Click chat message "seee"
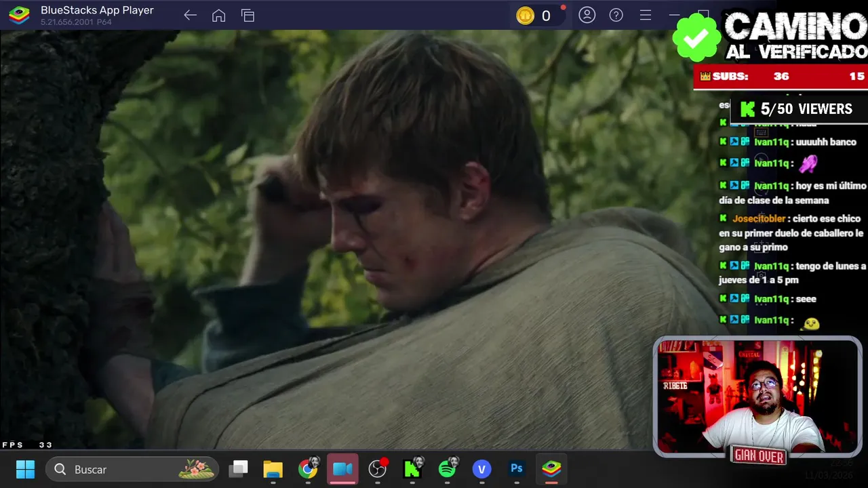The image size is (868, 488). (x=806, y=299)
